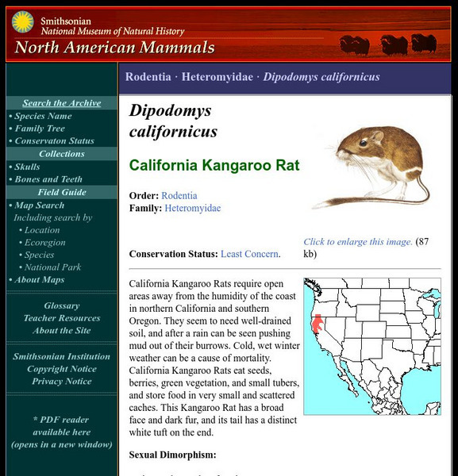Open the Glossary link
This screenshot has height=476, width=458.
(x=62, y=305)
